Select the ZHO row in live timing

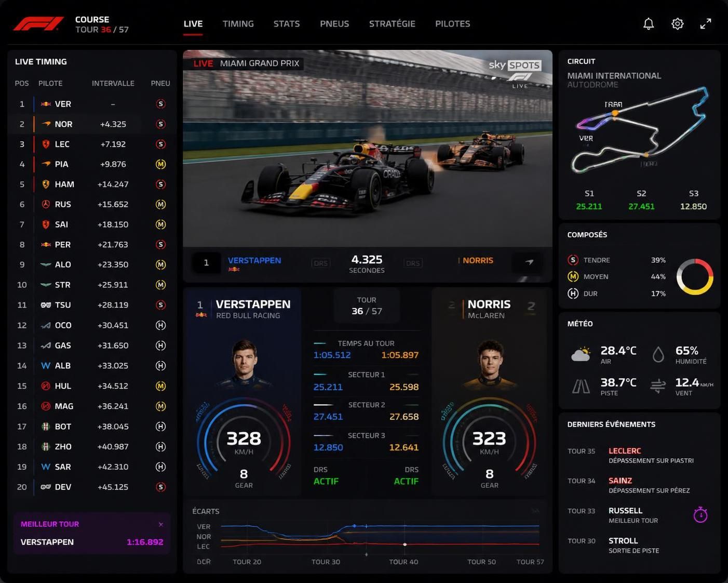point(92,447)
